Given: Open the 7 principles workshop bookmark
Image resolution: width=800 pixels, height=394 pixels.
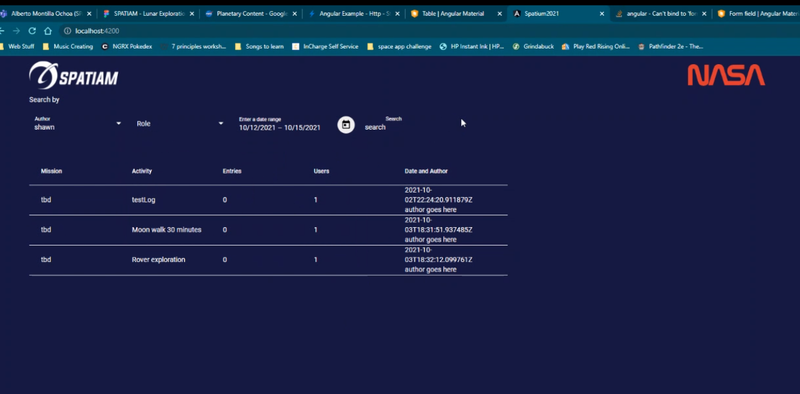Looking at the screenshot, I should (193, 46).
